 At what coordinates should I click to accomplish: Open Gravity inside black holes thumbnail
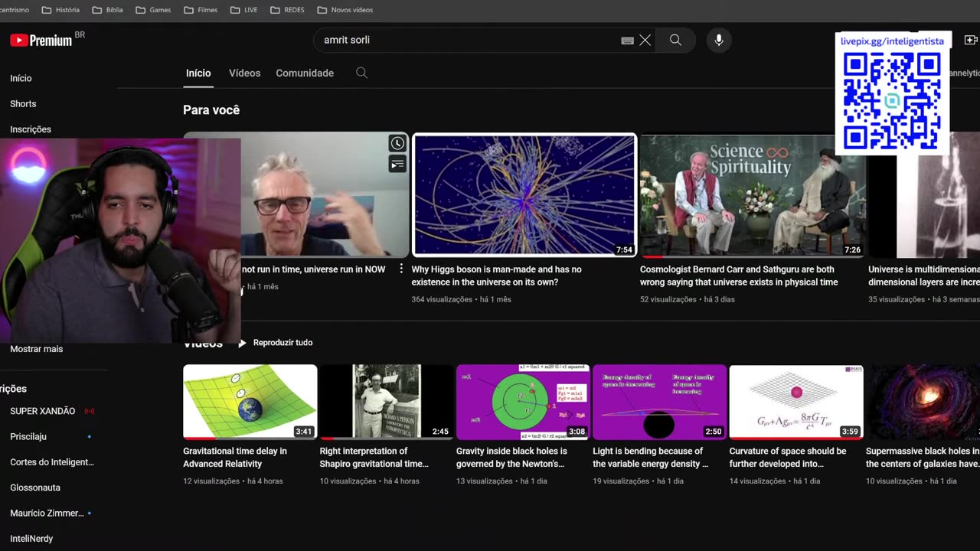(x=523, y=402)
